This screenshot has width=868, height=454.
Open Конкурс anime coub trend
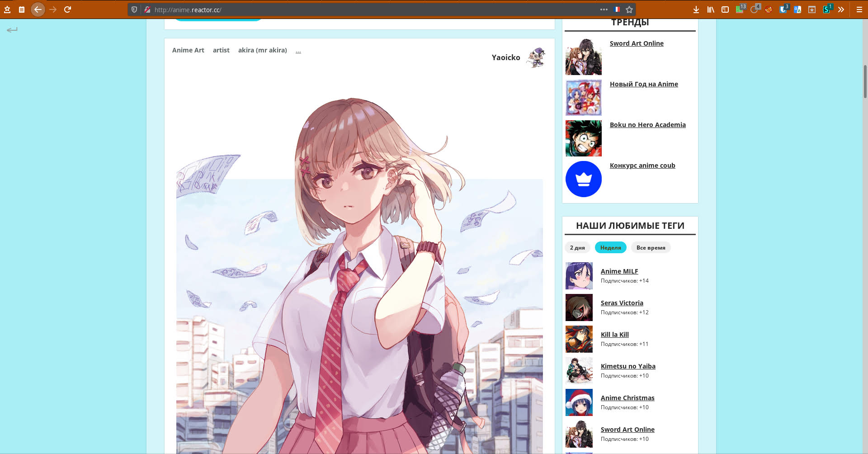642,166
